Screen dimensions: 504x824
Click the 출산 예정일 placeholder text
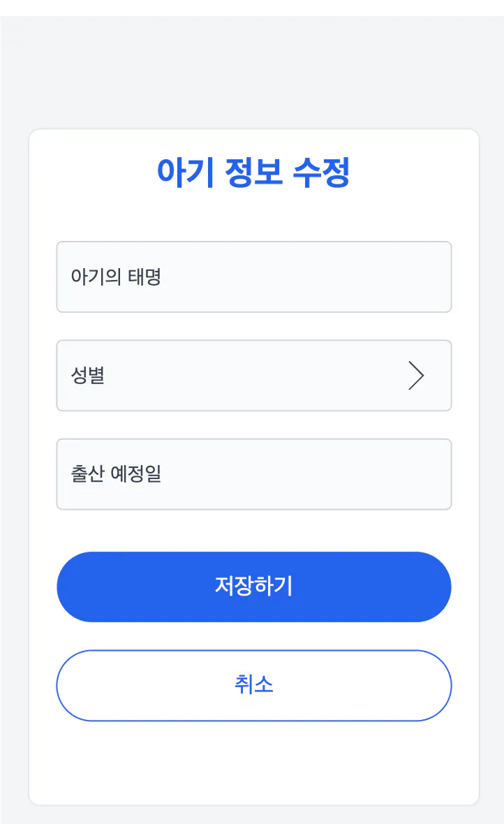pos(116,474)
